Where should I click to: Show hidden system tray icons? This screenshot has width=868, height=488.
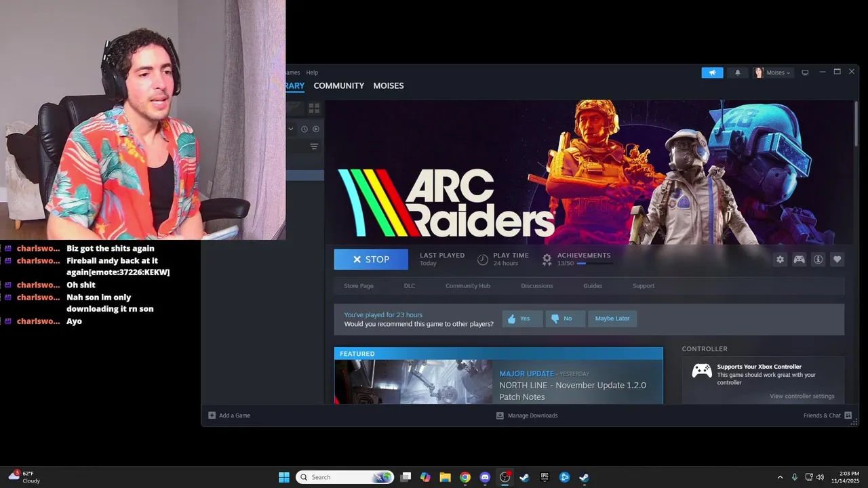pos(780,477)
